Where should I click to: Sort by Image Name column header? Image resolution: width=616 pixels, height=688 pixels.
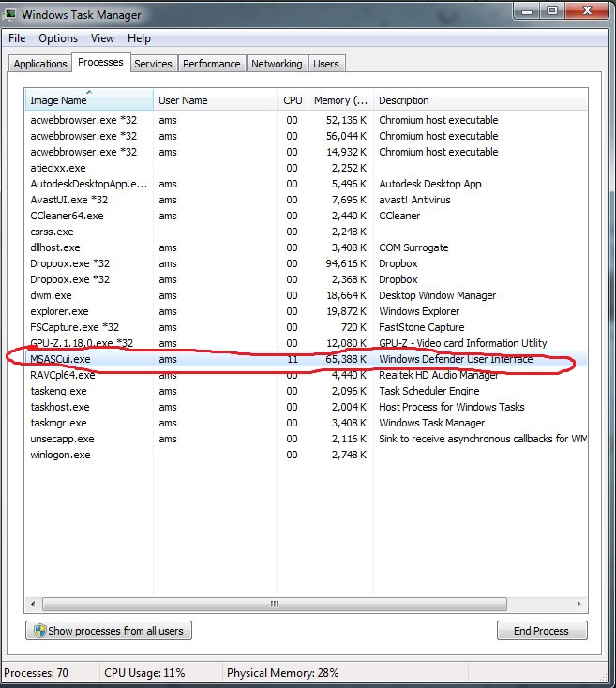[89, 100]
